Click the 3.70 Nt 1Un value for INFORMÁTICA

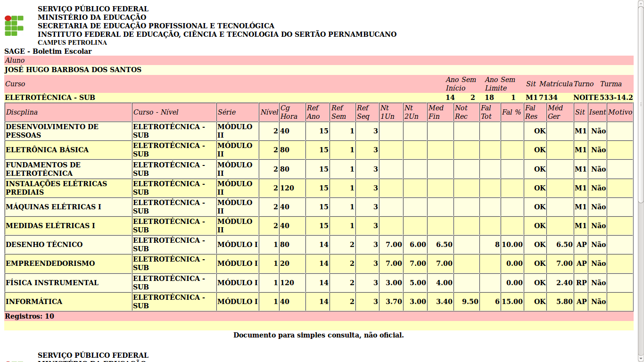pyautogui.click(x=394, y=302)
